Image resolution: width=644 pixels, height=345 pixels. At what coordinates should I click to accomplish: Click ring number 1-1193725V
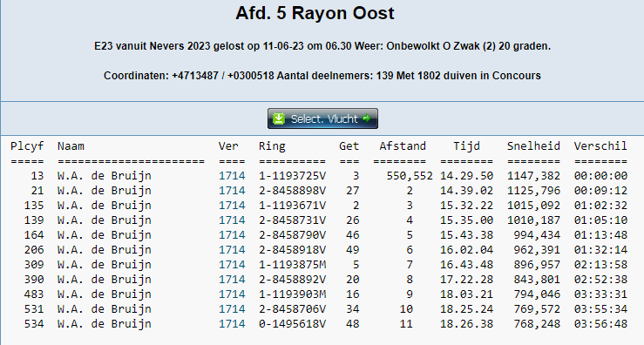coord(292,176)
